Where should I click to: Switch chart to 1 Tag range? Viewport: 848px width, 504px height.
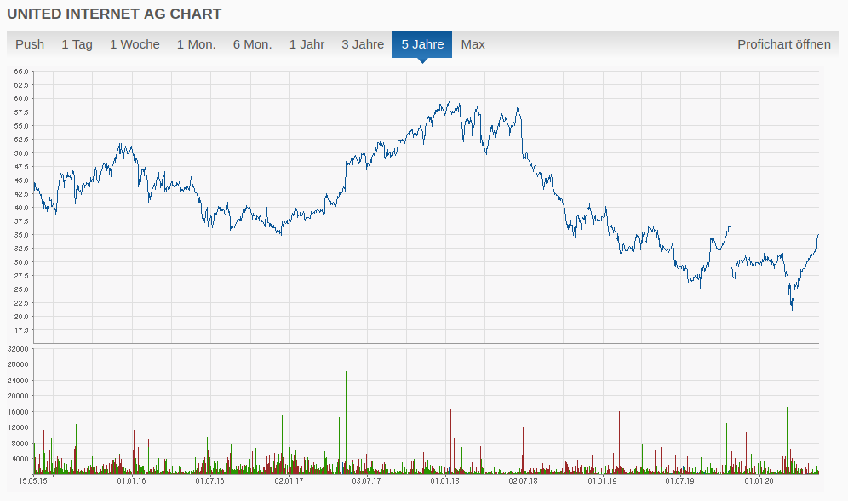(x=77, y=44)
